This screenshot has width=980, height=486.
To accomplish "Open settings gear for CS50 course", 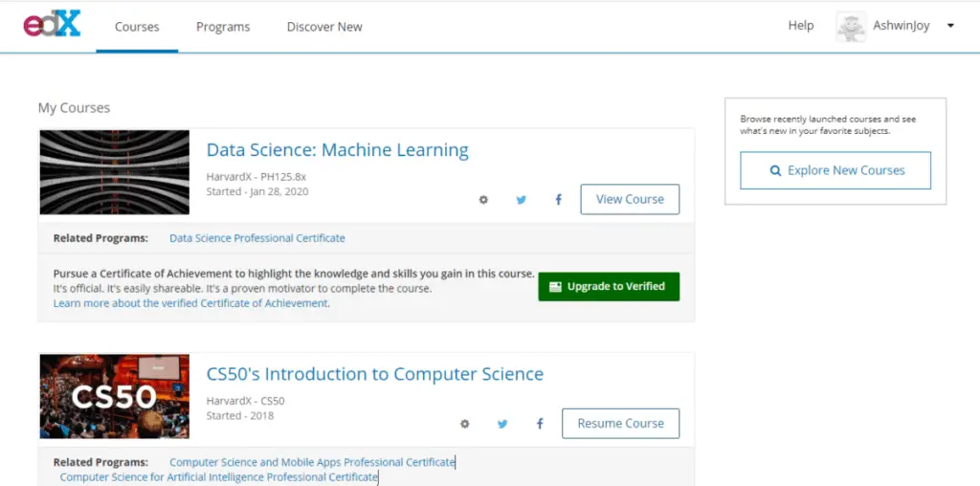I will point(464,424).
